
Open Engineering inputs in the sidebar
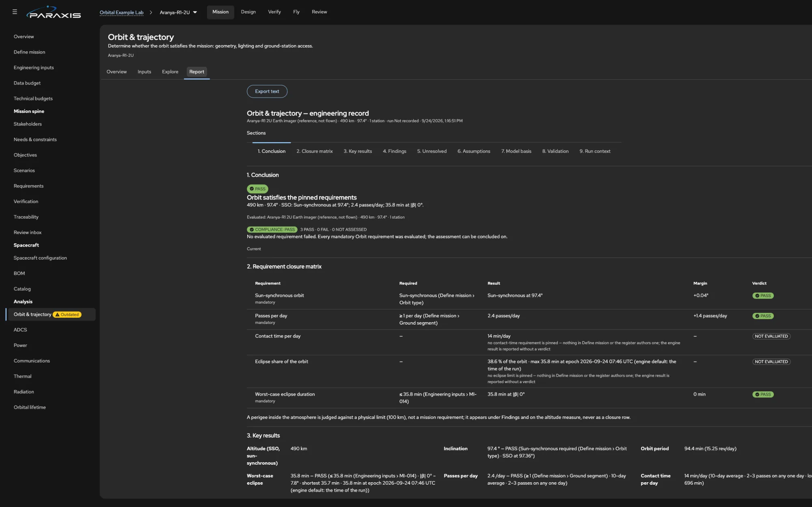click(x=33, y=67)
